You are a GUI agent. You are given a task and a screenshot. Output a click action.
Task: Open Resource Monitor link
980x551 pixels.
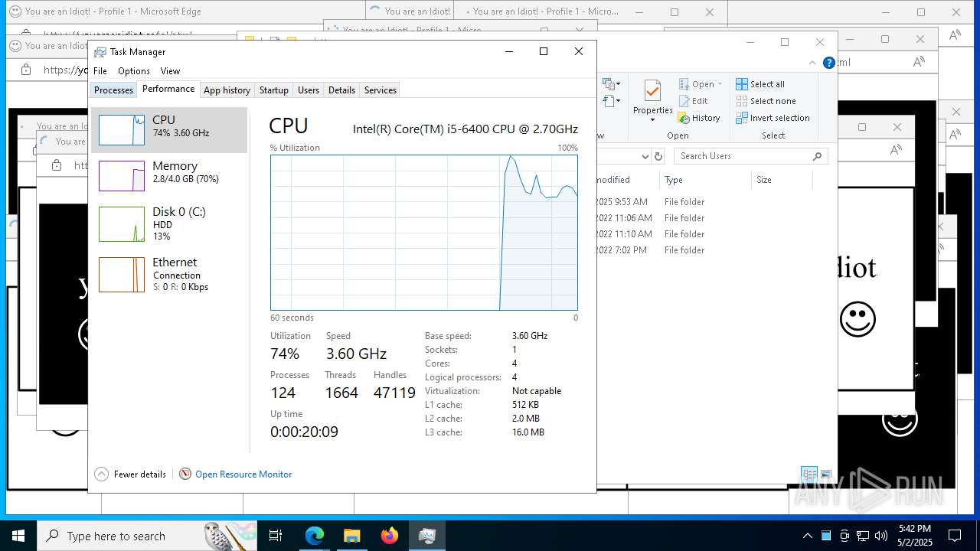[243, 474]
